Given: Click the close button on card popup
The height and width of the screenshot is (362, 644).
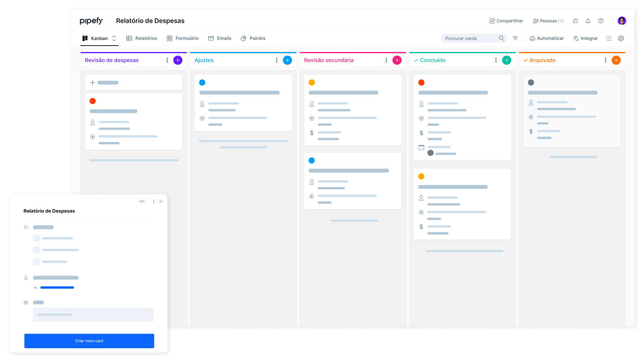Looking at the screenshot, I should (x=161, y=201).
